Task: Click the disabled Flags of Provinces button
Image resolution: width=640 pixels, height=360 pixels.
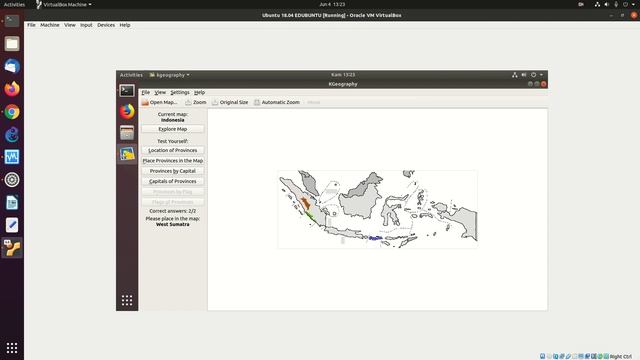Action: tap(173, 202)
